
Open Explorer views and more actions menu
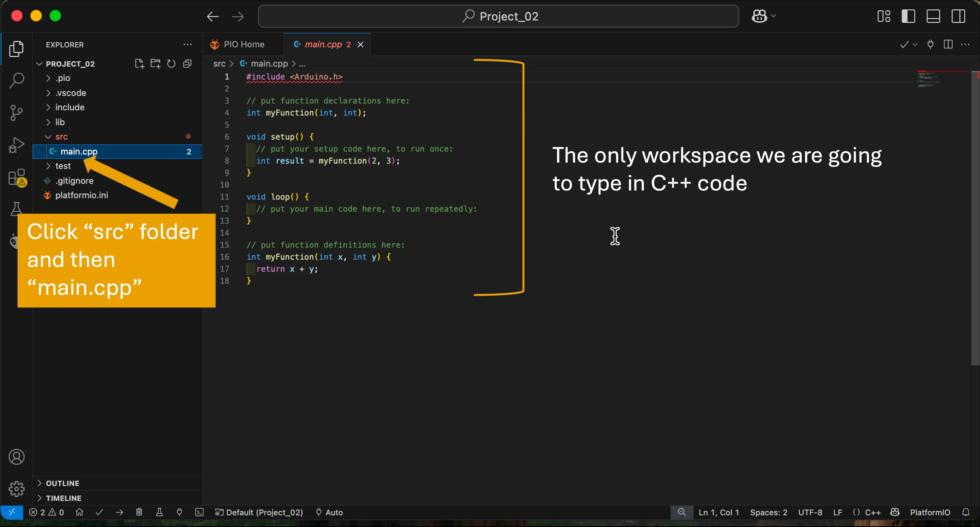(188, 45)
